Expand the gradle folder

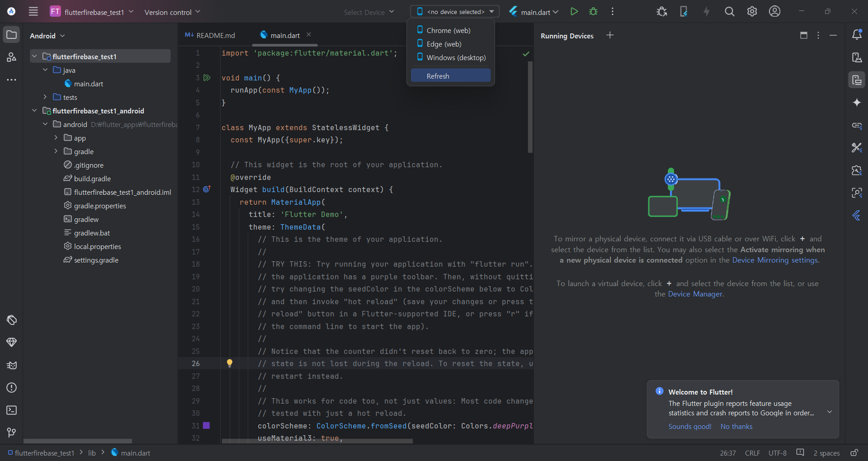click(x=56, y=151)
